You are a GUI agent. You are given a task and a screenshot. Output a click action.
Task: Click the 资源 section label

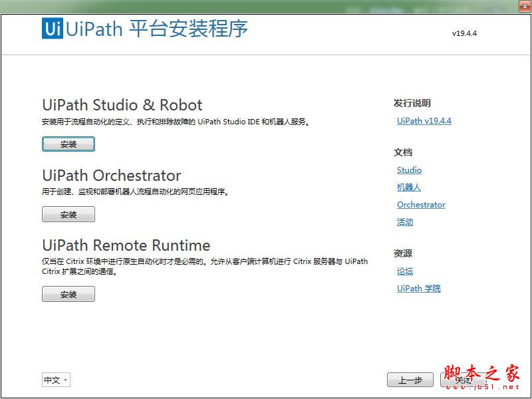[x=403, y=253]
